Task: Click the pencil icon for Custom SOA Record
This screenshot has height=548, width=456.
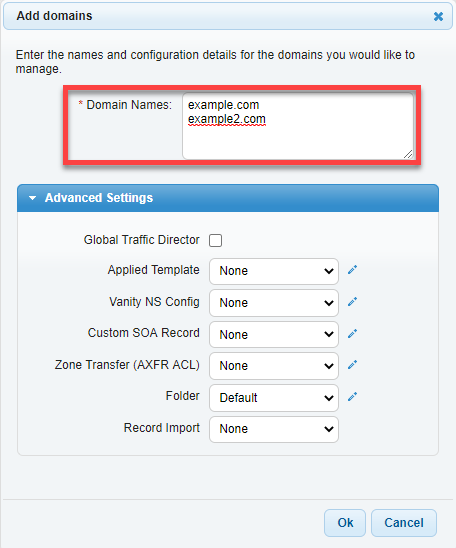Action: [352, 334]
